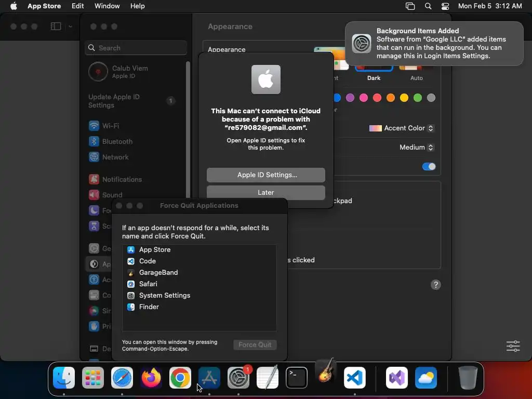
Task: Pick the orange accent color
Action: coord(391,98)
